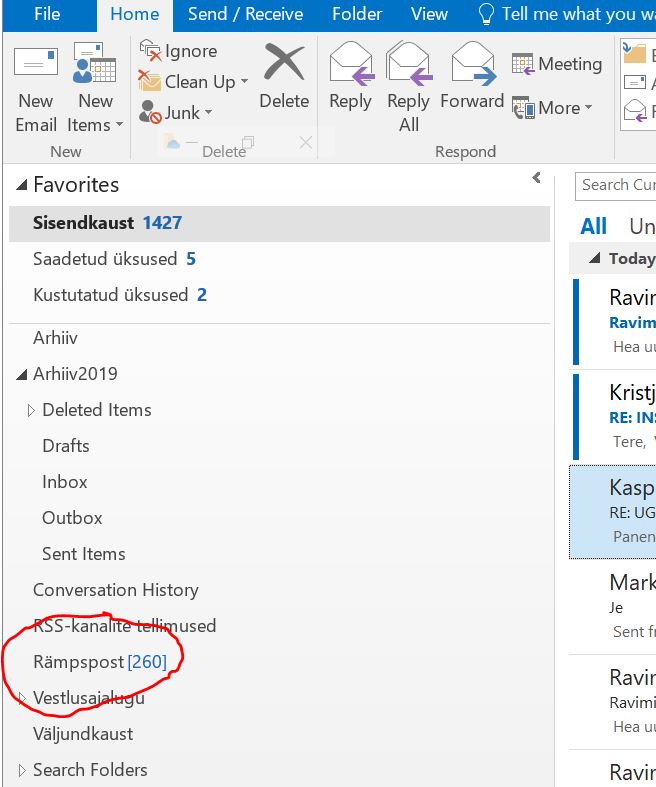656x787 pixels.
Task: Open the View ribbon tab
Action: point(429,14)
